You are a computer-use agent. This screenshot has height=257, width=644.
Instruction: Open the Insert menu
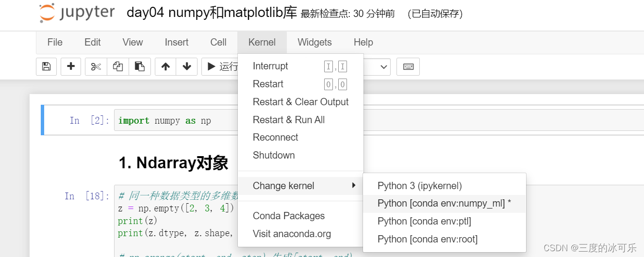point(177,42)
